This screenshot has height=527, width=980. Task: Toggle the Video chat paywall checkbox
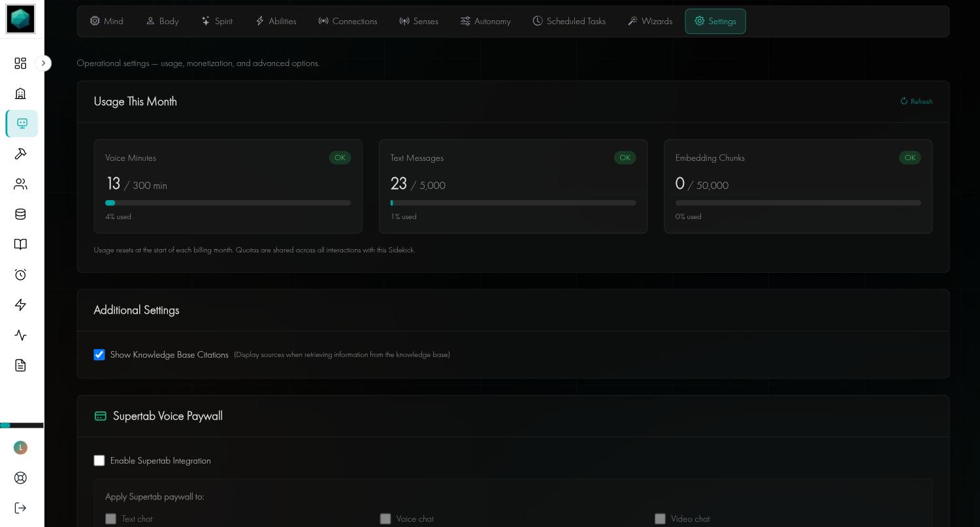point(660,518)
